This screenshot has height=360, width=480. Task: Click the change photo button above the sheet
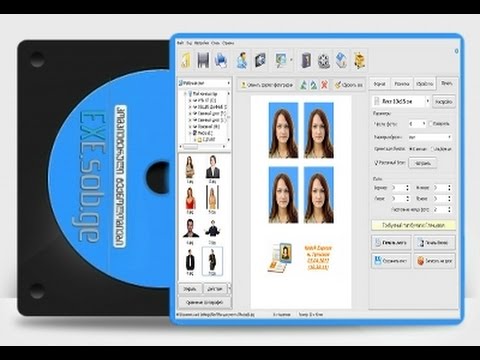pyautogui.click(x=267, y=85)
